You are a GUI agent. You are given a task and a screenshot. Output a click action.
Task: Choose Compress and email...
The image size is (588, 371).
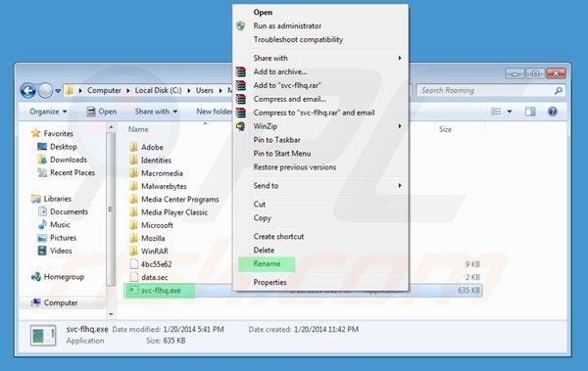coord(290,99)
